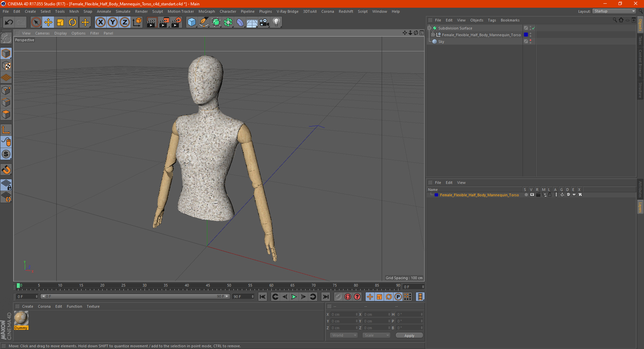644x349 pixels.
Task: Click blue color swatch in Layer Manager
Action: coord(436,195)
